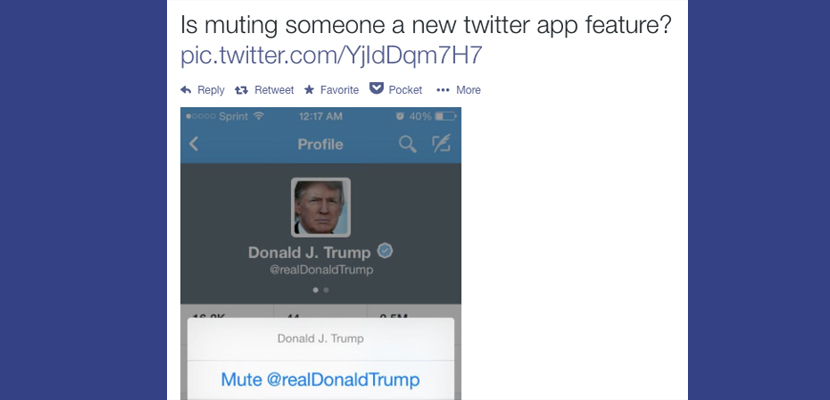Click the Profile title in the header
This screenshot has height=400, width=830.
320,144
